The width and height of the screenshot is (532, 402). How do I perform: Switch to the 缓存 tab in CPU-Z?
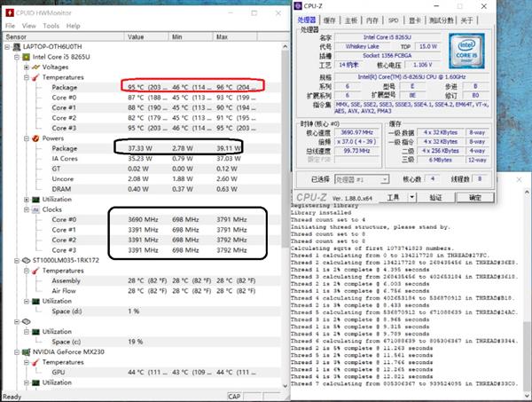click(x=329, y=20)
